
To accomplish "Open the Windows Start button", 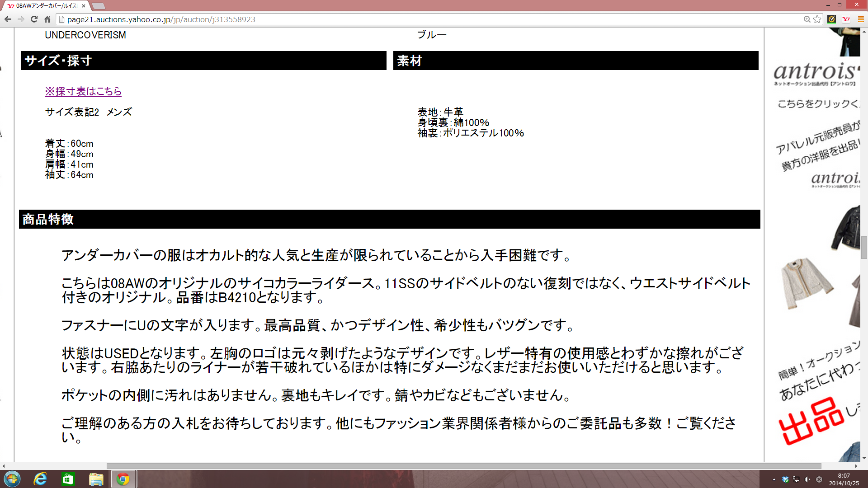I will tap(12, 479).
